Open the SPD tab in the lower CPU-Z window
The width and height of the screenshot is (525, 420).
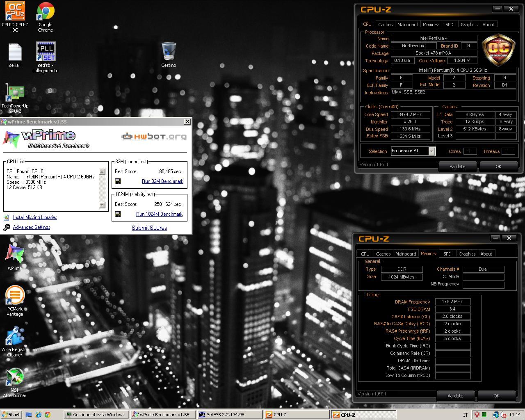447,254
